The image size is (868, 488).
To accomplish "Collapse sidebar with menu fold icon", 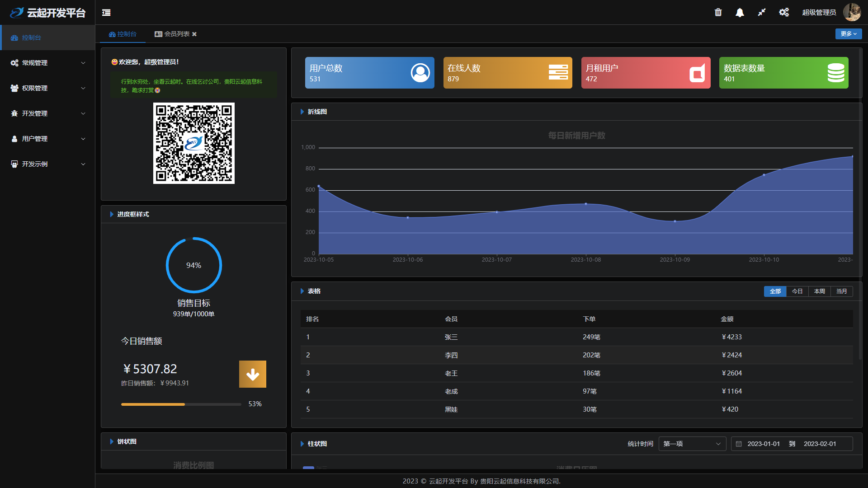I will pyautogui.click(x=106, y=13).
